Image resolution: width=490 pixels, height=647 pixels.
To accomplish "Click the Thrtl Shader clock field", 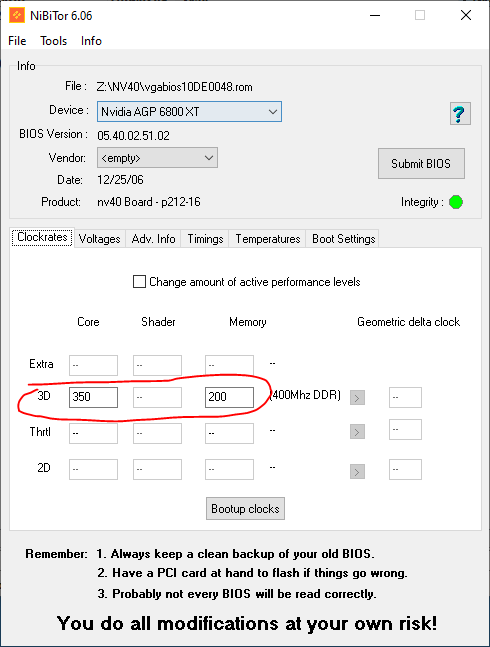I will coord(157,433).
